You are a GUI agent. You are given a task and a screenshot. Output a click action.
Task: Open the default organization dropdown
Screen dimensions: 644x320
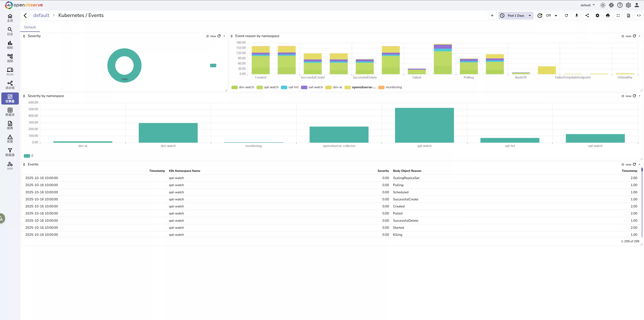click(x=587, y=5)
